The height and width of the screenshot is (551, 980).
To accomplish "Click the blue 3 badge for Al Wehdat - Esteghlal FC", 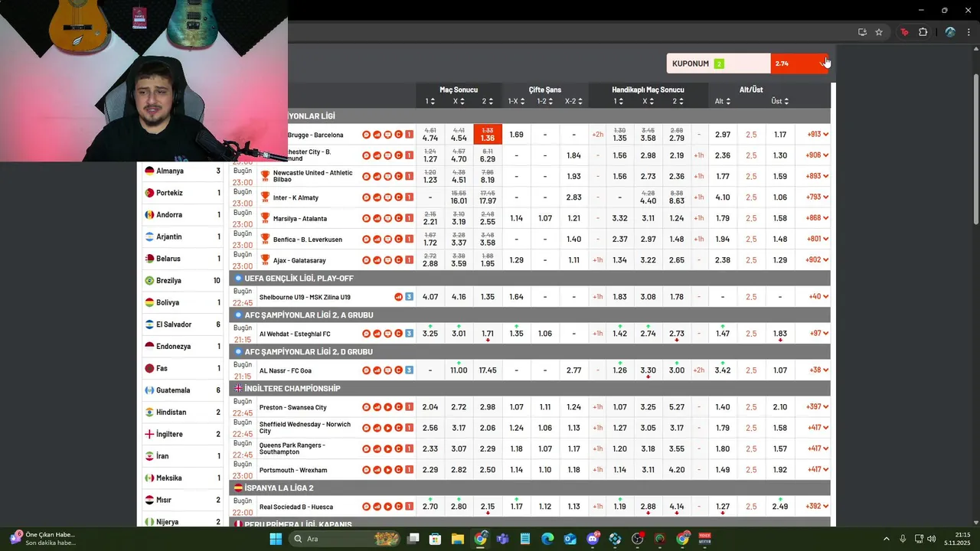I will click(x=409, y=334).
